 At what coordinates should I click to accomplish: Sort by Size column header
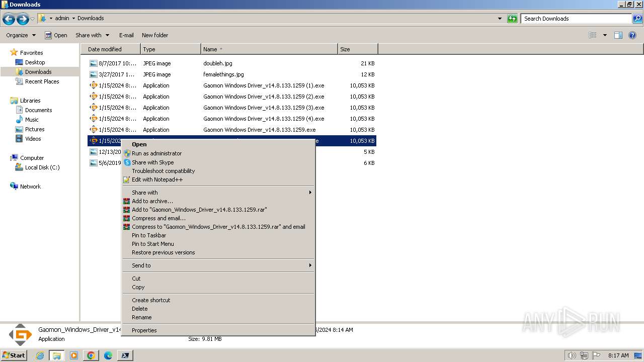point(358,49)
